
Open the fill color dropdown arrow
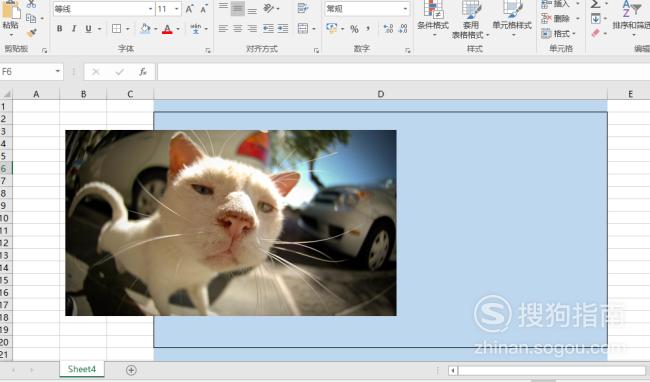155,29
